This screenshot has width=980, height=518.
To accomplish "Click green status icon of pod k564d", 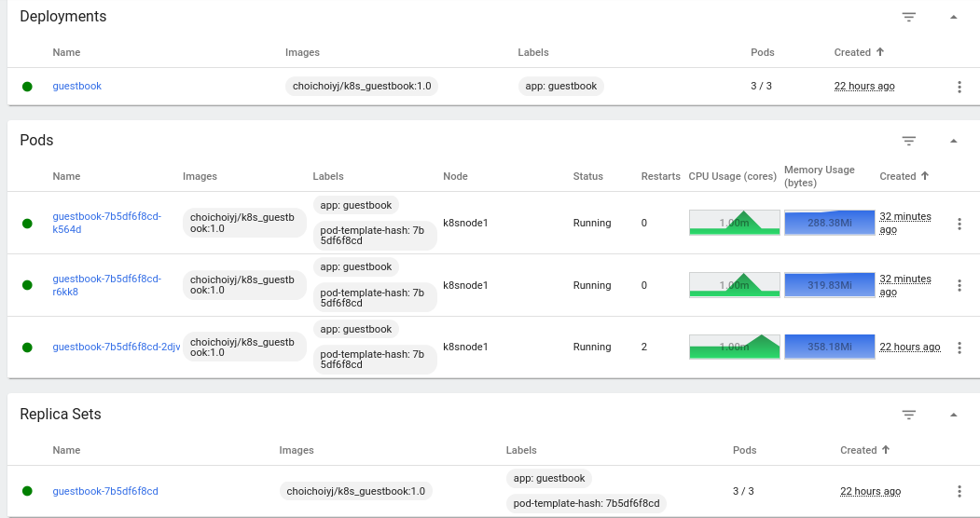I will (x=27, y=224).
